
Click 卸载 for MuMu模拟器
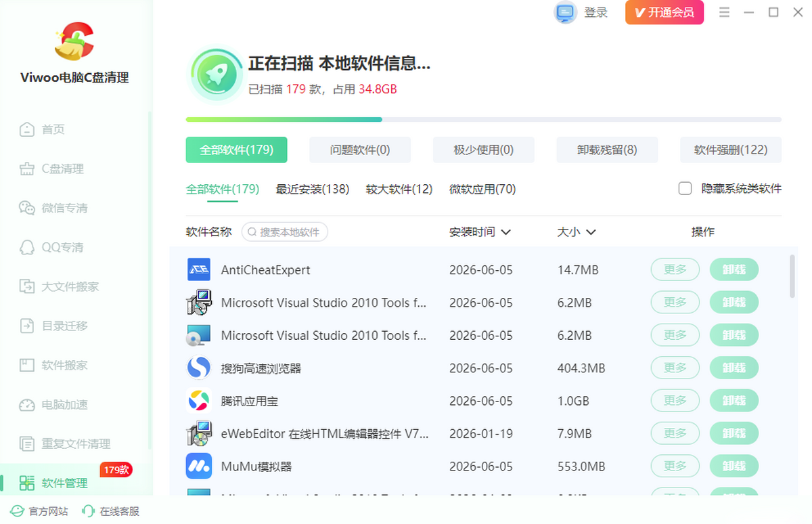click(734, 466)
